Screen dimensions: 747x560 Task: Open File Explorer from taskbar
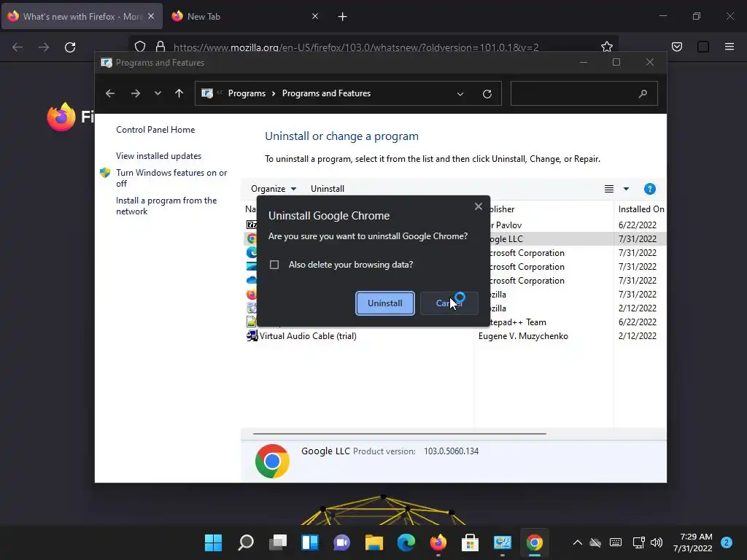pyautogui.click(x=374, y=542)
